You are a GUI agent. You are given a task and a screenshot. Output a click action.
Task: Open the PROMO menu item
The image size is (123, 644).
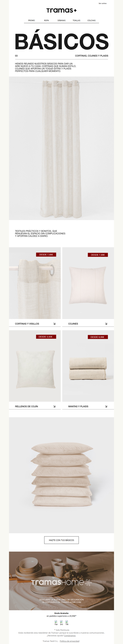(31, 20)
